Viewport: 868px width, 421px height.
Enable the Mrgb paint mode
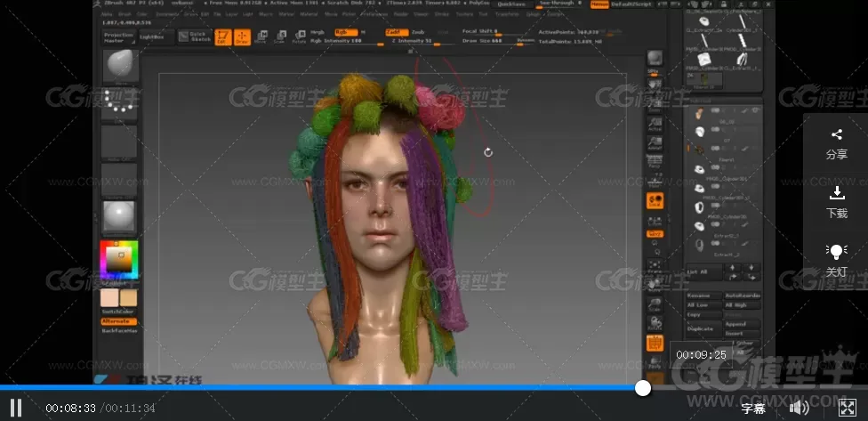[318, 33]
